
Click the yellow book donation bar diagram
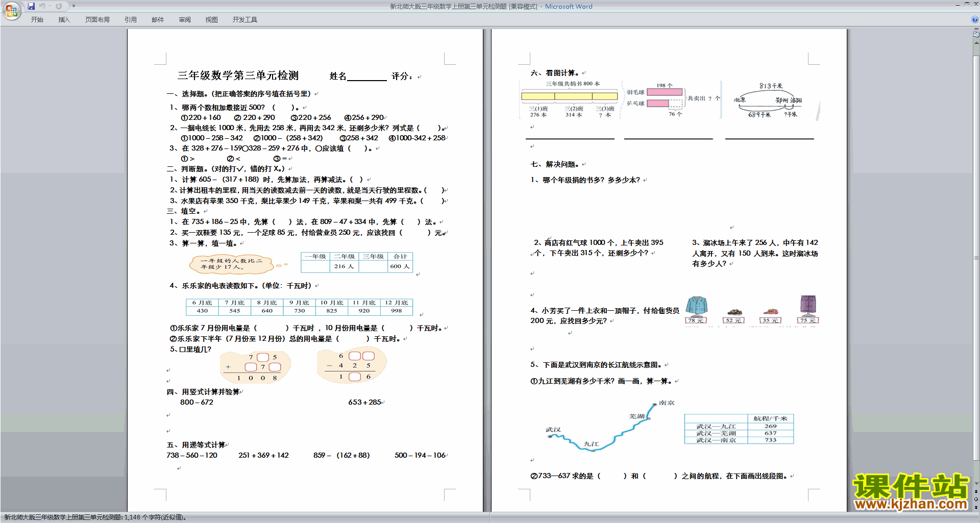click(x=570, y=100)
